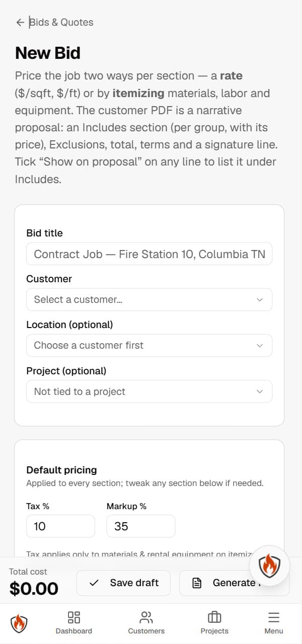Open the Dashboard tab

[74, 623]
